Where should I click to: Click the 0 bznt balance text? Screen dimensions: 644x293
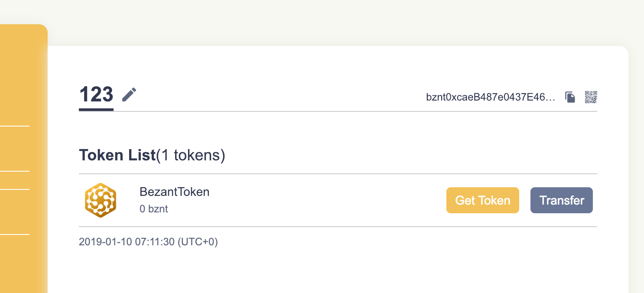153,209
